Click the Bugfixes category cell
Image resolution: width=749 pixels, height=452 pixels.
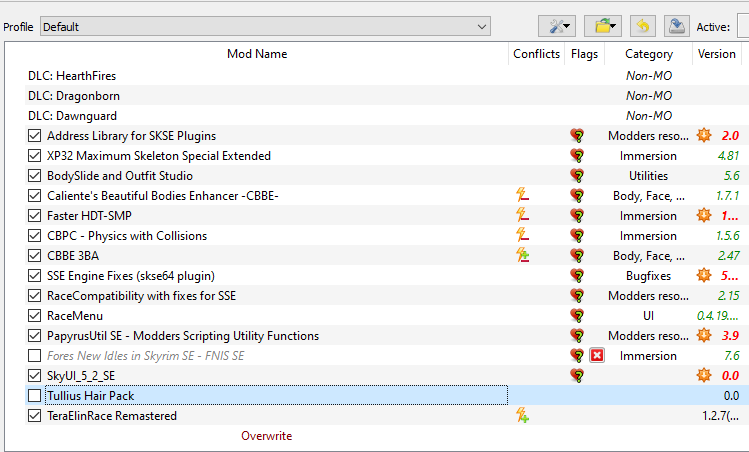point(648,276)
